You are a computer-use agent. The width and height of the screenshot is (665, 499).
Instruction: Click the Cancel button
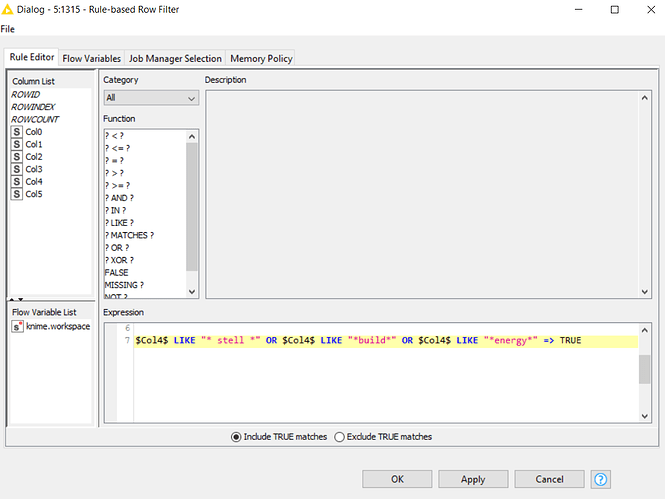tap(549, 479)
